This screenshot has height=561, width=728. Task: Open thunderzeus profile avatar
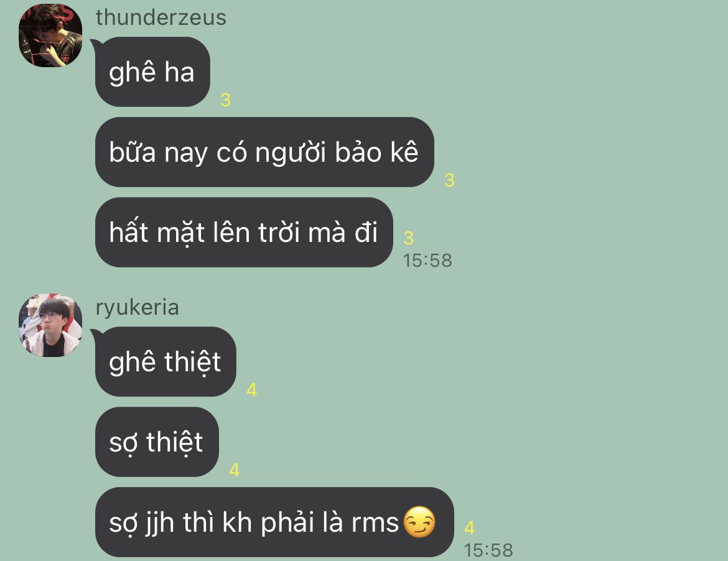tap(50, 35)
